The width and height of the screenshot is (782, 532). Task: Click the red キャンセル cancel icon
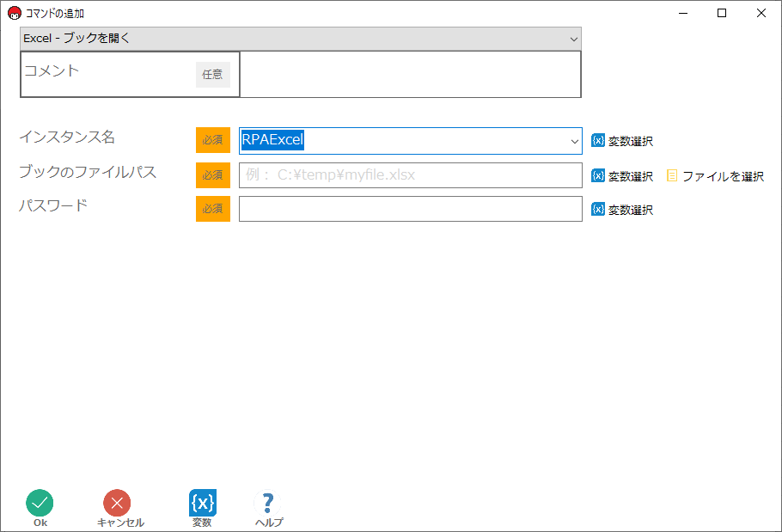point(117,503)
